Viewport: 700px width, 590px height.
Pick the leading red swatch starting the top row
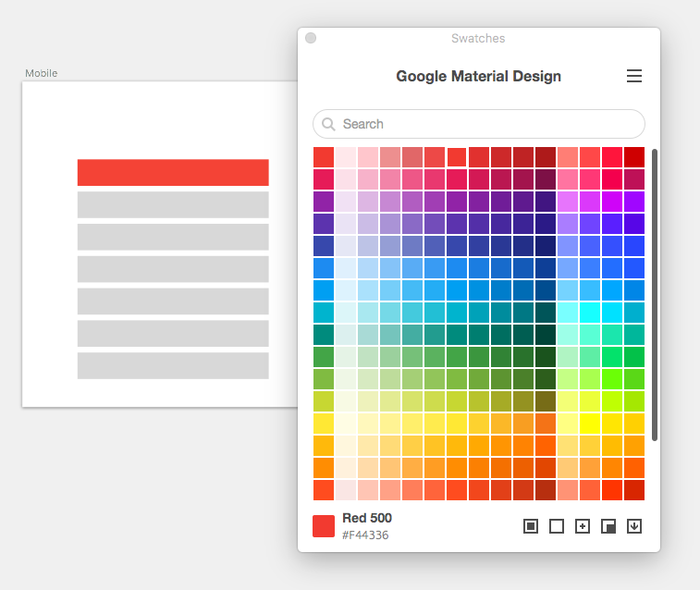point(324,157)
